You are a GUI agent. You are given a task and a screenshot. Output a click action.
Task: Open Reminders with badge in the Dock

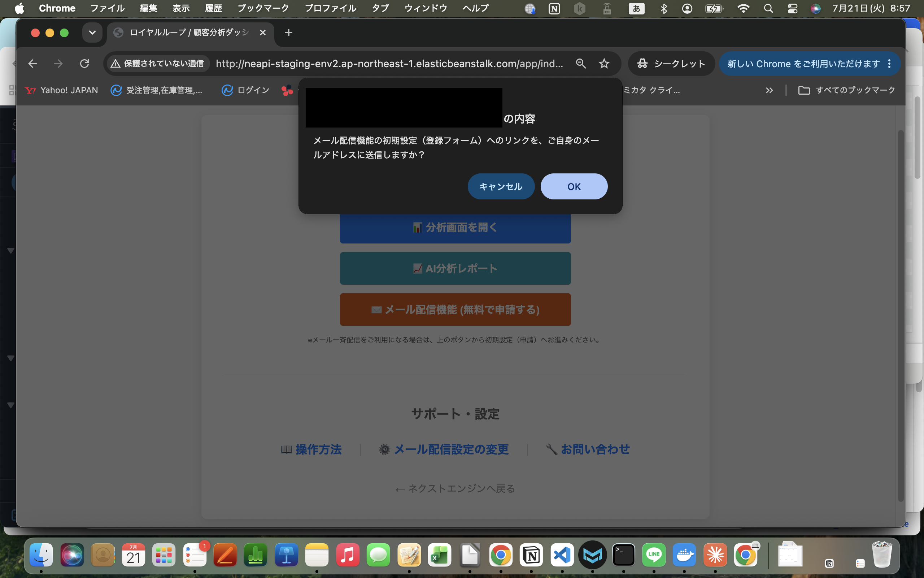point(195,555)
